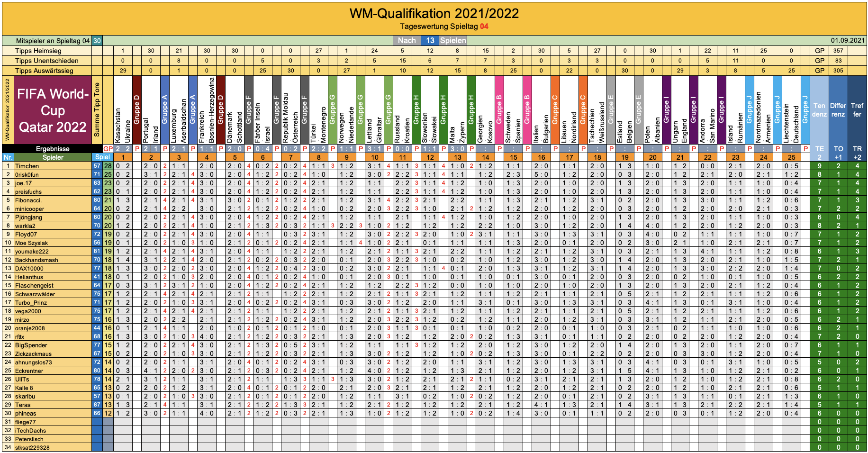Select the GP total value 357
This screenshot has width=868, height=453.
[x=839, y=51]
